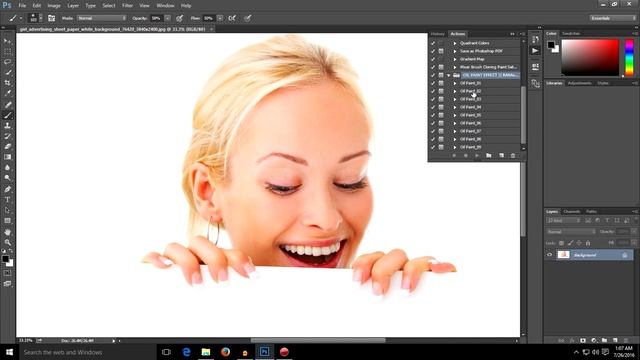This screenshot has width=640, height=360.
Task: Open the Opacity slider dropdown arrow
Action: pyautogui.click(x=167, y=18)
